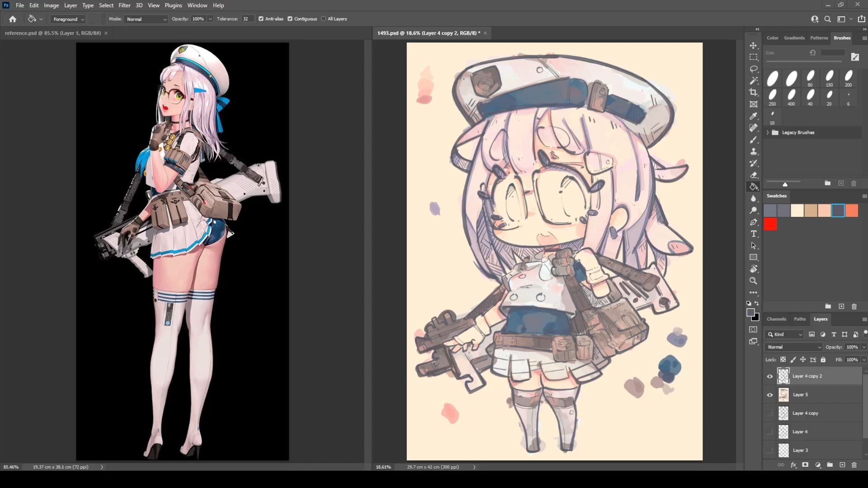Select the Paint Bucket tool
Viewport: 868px width, 488px height.
click(753, 187)
